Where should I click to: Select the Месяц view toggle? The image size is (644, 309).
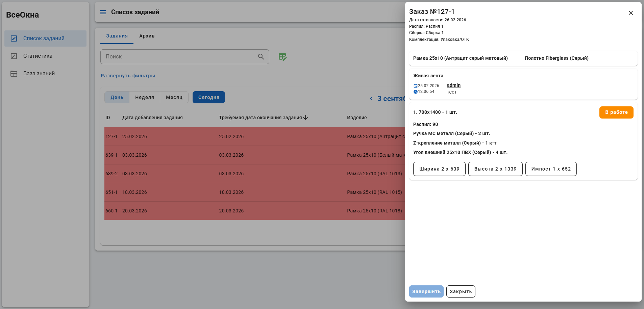(x=174, y=97)
